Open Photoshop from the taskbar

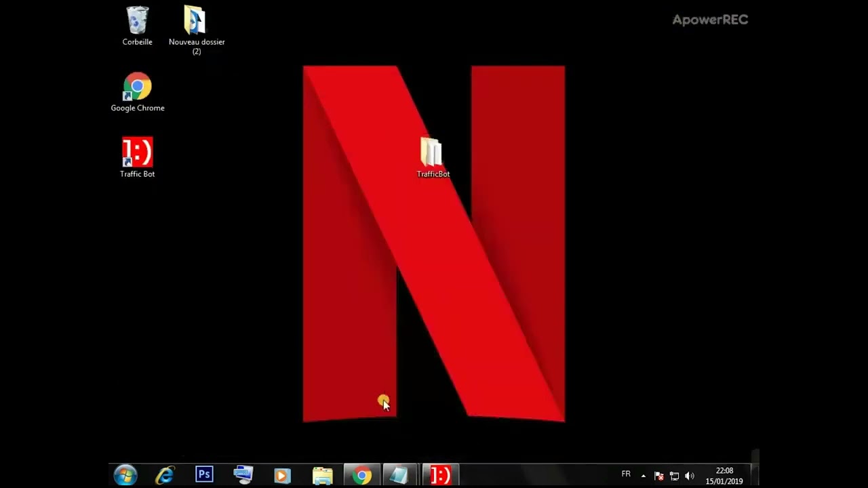[204, 475]
